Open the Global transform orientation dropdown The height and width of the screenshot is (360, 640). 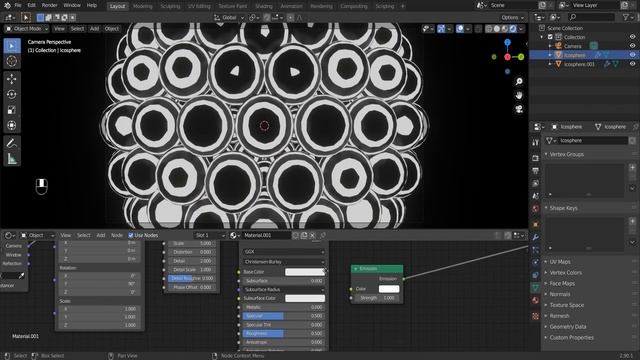tap(229, 18)
